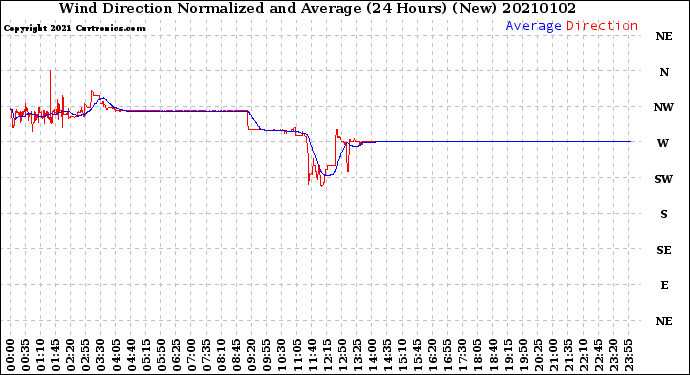Click the 23:20 time axis label
This screenshot has width=690, height=375.
coord(614,355)
